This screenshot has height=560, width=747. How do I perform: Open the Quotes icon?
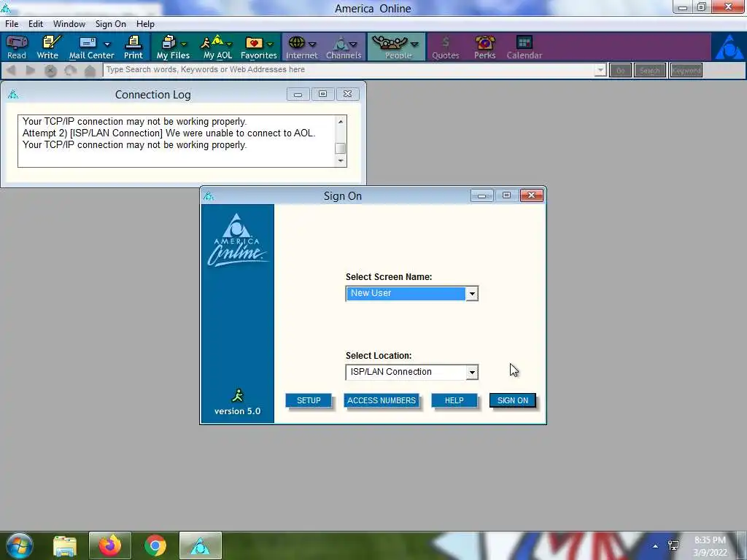point(446,47)
